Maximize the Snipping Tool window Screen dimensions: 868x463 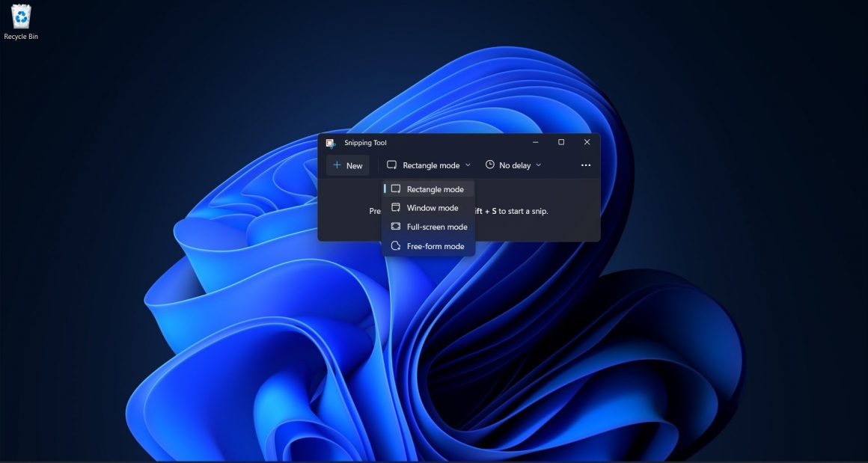[x=560, y=142]
